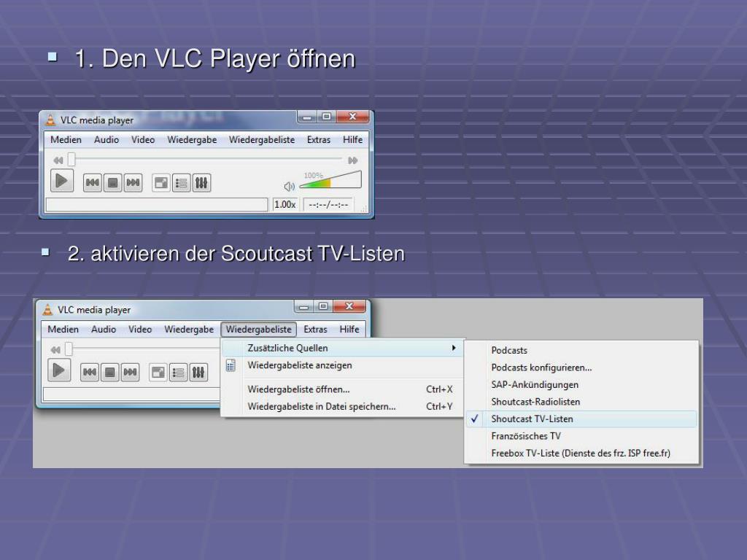
Task: Click playlist icon beside Wiedergabeliste anzeigen
Action: click(231, 366)
